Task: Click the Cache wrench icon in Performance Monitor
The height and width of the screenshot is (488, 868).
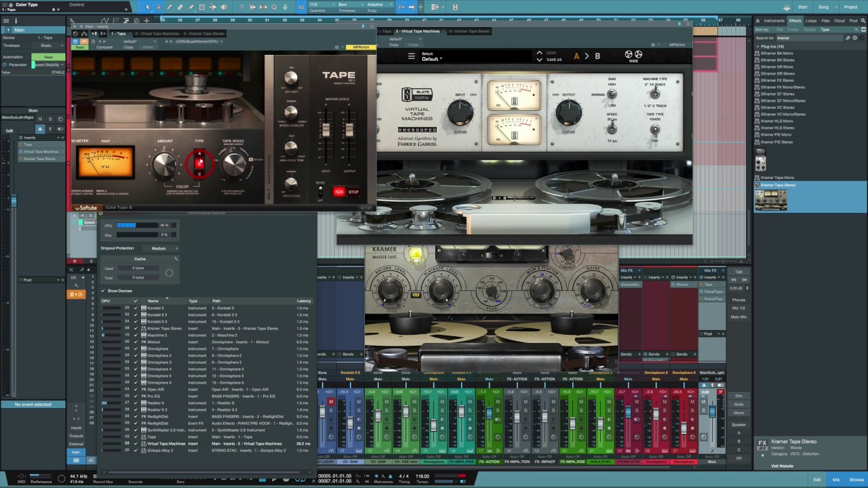Action: [x=176, y=258]
